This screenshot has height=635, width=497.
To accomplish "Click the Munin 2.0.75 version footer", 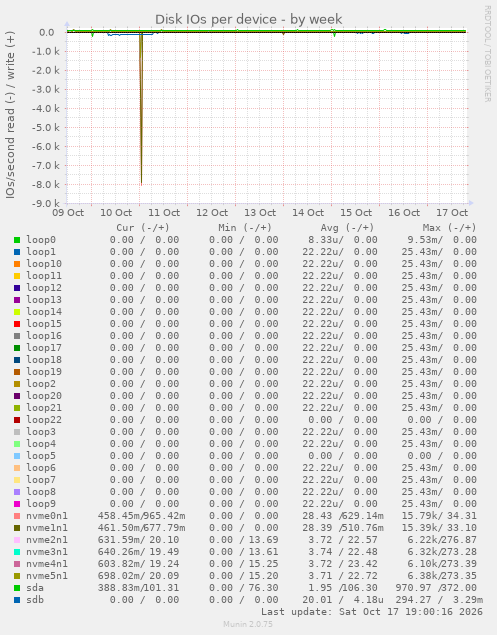I will point(247,624).
